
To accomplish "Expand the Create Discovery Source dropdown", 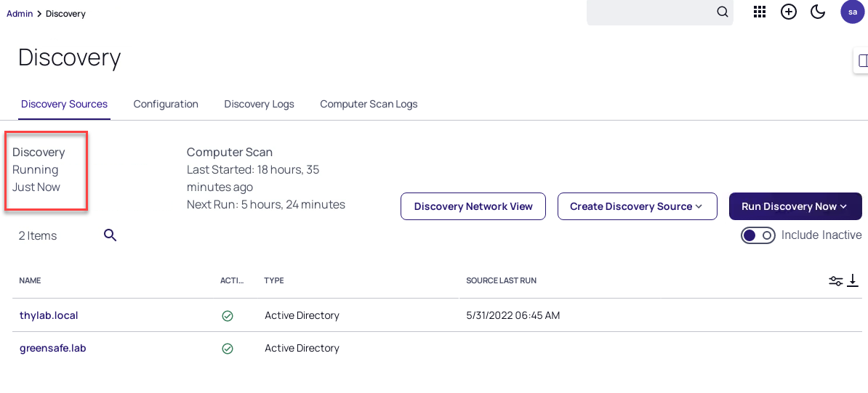I will pyautogui.click(x=637, y=206).
